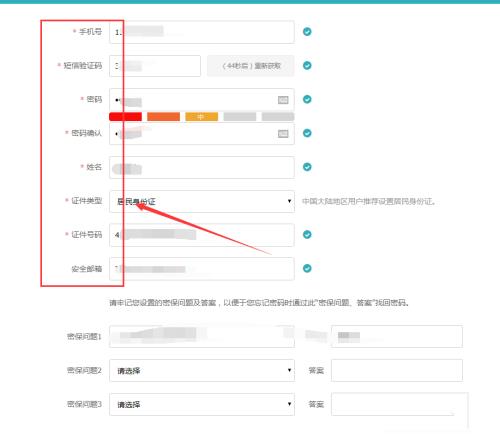Click the 答案 field for 密保问题2

(x=397, y=370)
